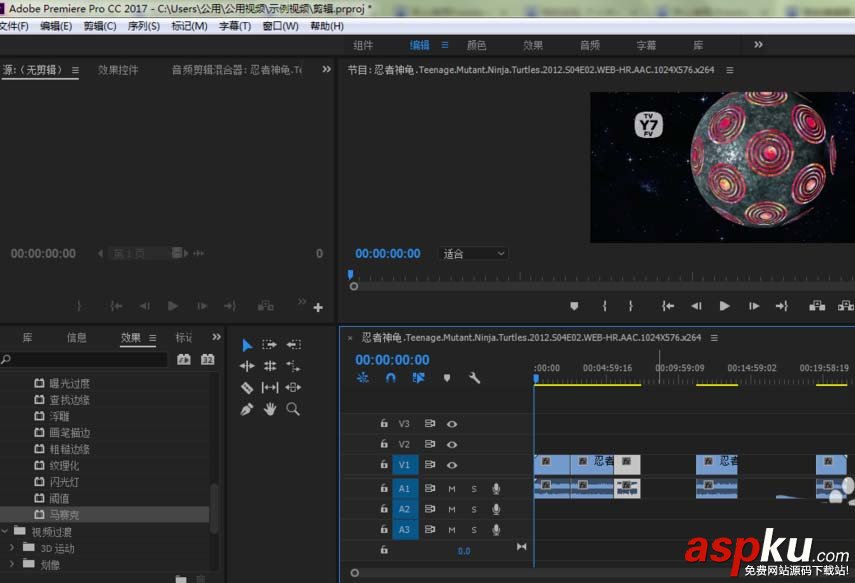Open the A2 voice-over record microphone
This screenshot has height=583, width=855.
coord(496,509)
